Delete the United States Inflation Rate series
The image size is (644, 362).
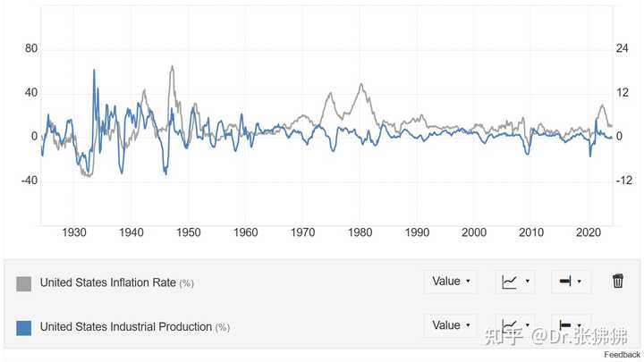(x=618, y=282)
